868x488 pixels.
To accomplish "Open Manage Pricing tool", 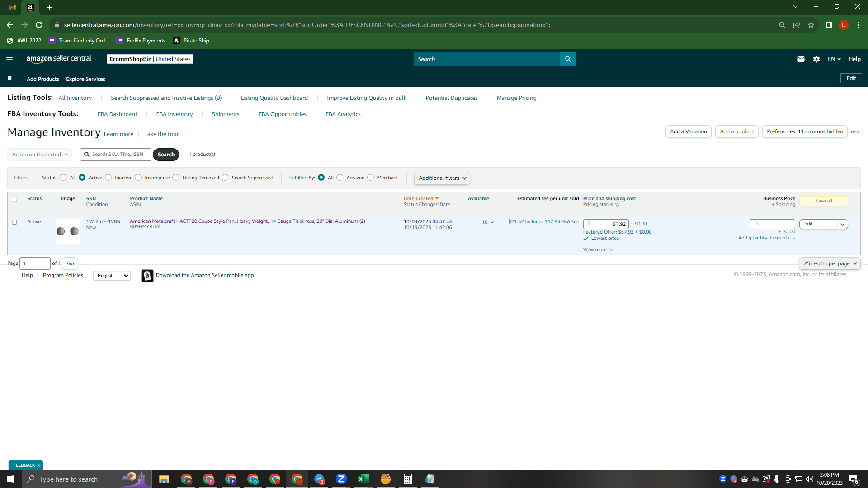I will (x=517, y=98).
